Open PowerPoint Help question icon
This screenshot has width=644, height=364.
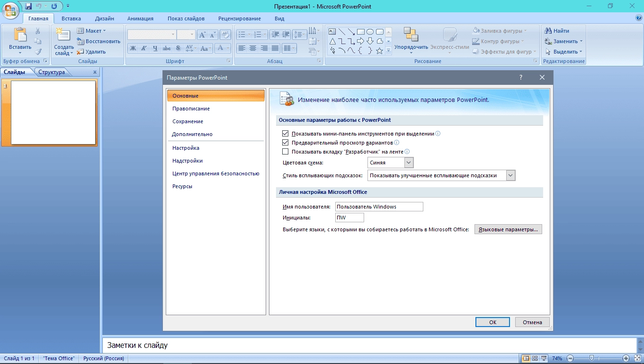point(639,18)
